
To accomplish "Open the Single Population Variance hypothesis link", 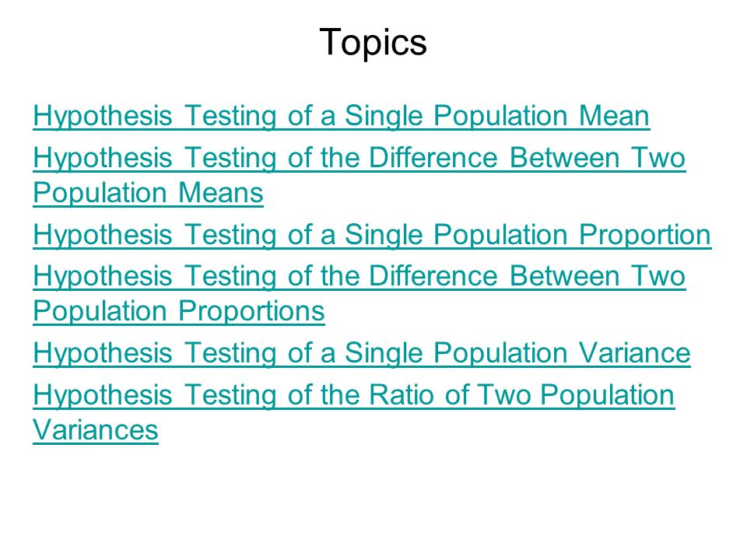I will click(x=362, y=353).
